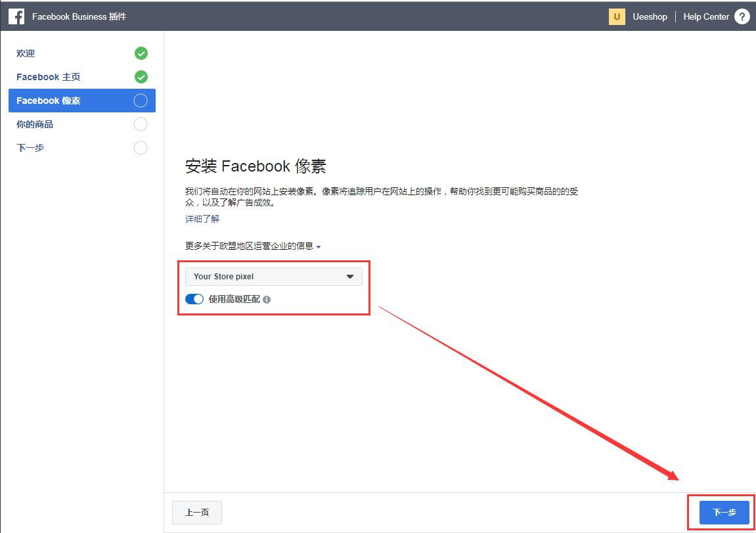The width and height of the screenshot is (756, 533).
Task: Select the 下一步 step in the sidebar
Action: point(82,148)
